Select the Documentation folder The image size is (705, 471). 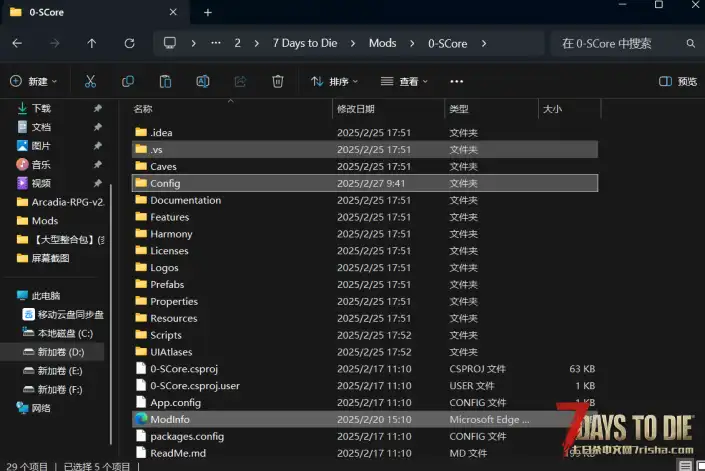(x=365, y=200)
